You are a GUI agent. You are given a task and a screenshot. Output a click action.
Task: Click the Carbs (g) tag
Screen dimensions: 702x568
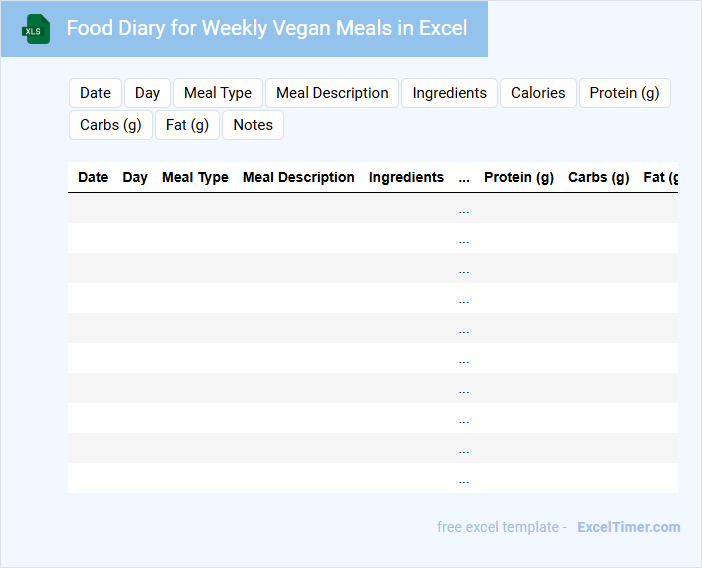111,125
